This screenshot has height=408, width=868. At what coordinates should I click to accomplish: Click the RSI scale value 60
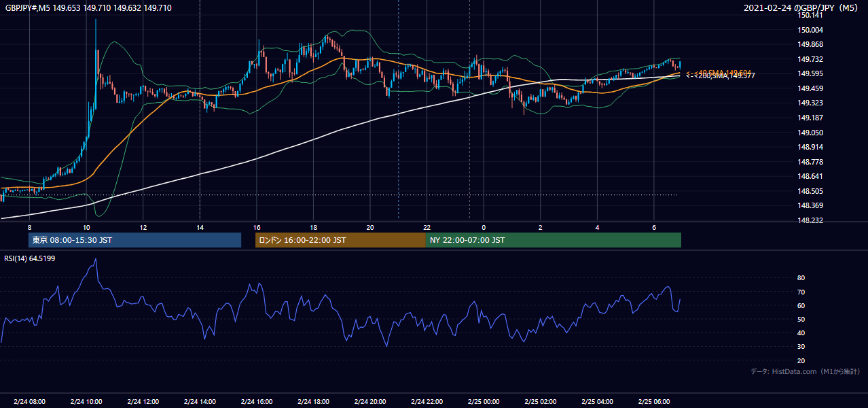[801, 305]
